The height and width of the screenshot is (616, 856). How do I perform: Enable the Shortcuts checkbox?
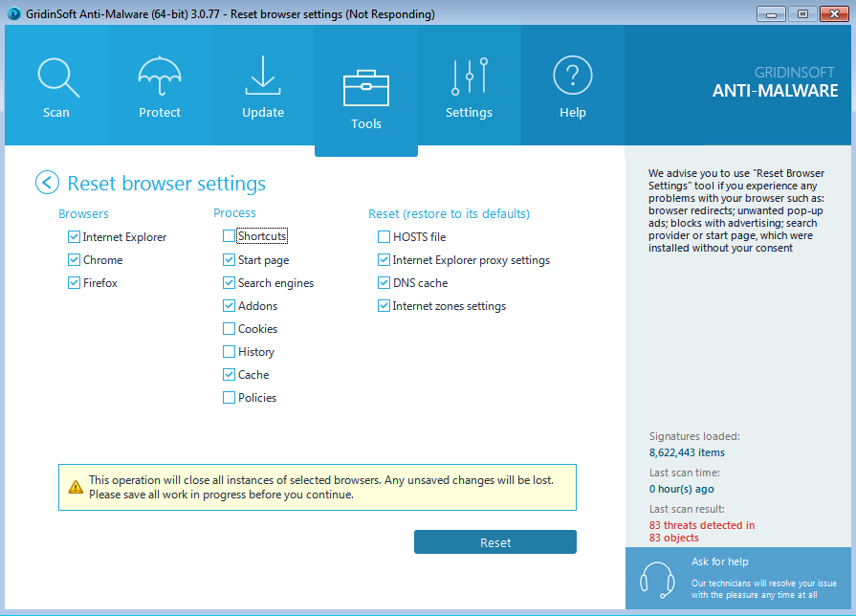(229, 236)
